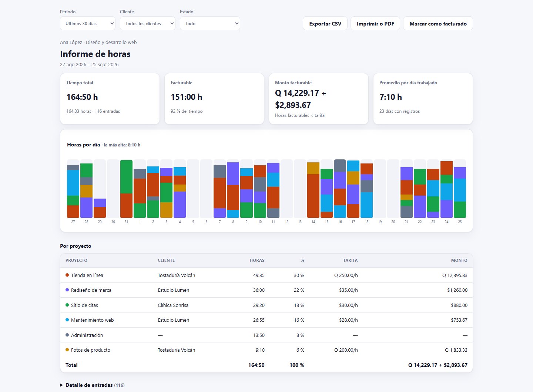Open the Periodo dropdown
The width and height of the screenshot is (533, 392).
point(88,23)
